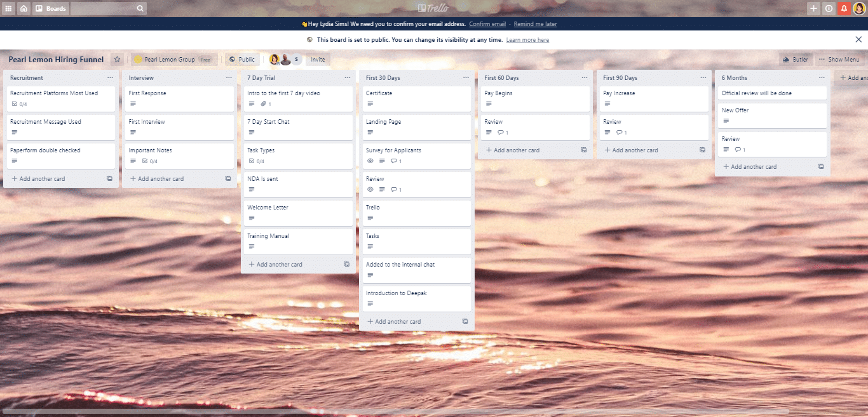Viewport: 868px width, 417px height.
Task: Open the Official review will be done card
Action: tap(773, 93)
